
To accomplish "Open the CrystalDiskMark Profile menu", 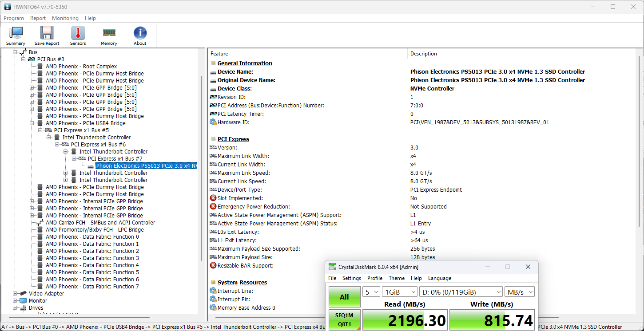I will 375,278.
